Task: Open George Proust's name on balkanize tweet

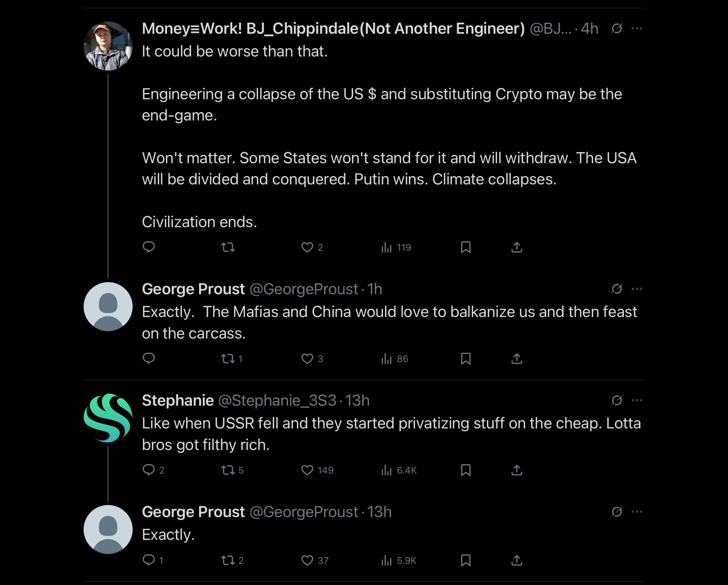Action: coord(193,289)
